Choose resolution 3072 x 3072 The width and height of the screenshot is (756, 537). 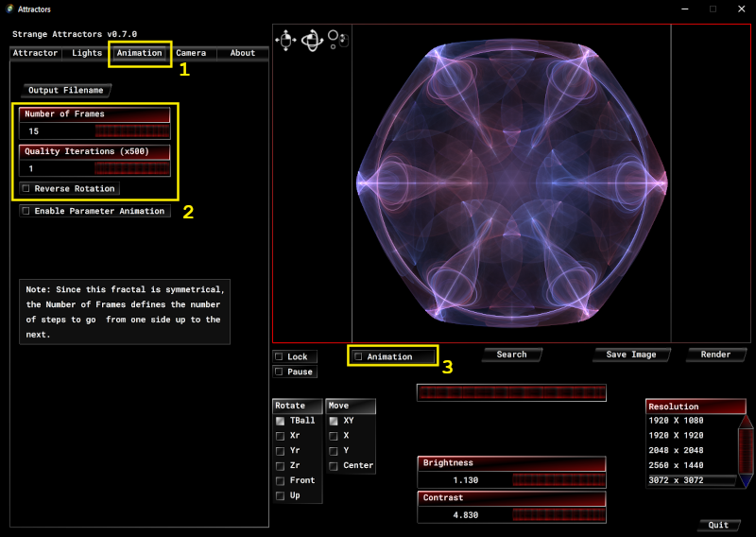point(692,480)
